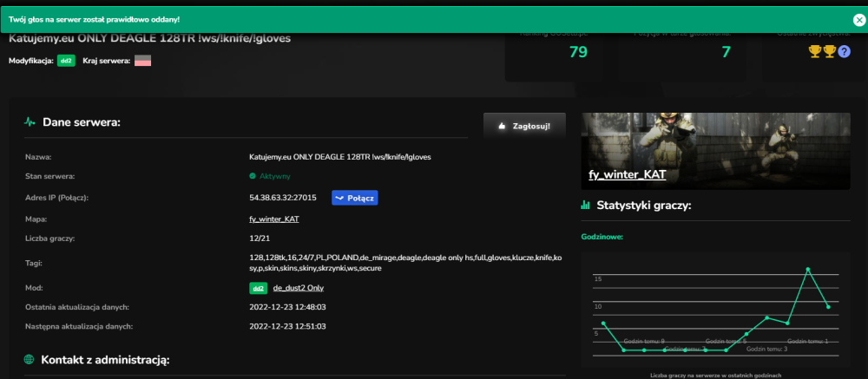Click the globe icon beside Kontakt z administracją
The image size is (868, 379).
(x=30, y=360)
